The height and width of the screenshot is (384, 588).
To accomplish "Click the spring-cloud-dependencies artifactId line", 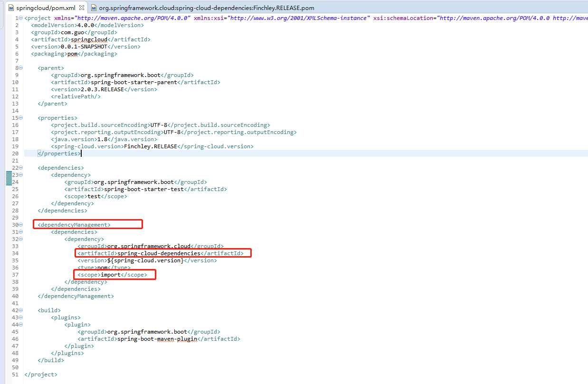I will coord(161,253).
